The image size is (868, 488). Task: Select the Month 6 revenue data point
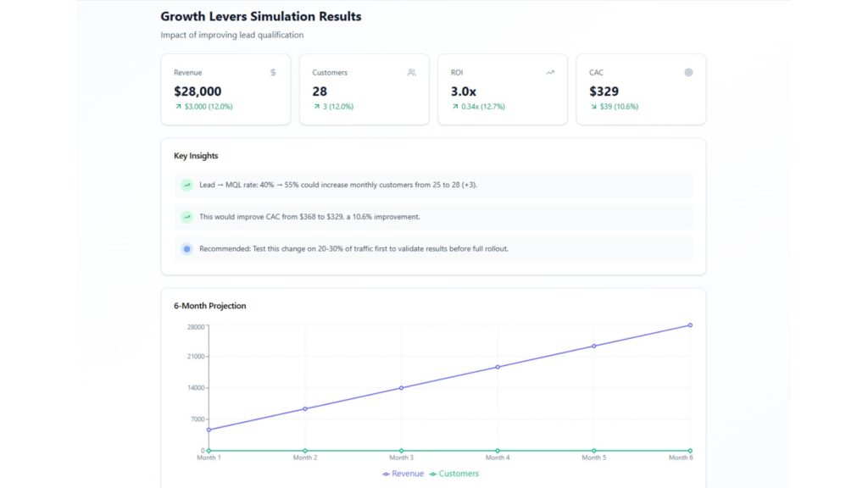coord(690,325)
